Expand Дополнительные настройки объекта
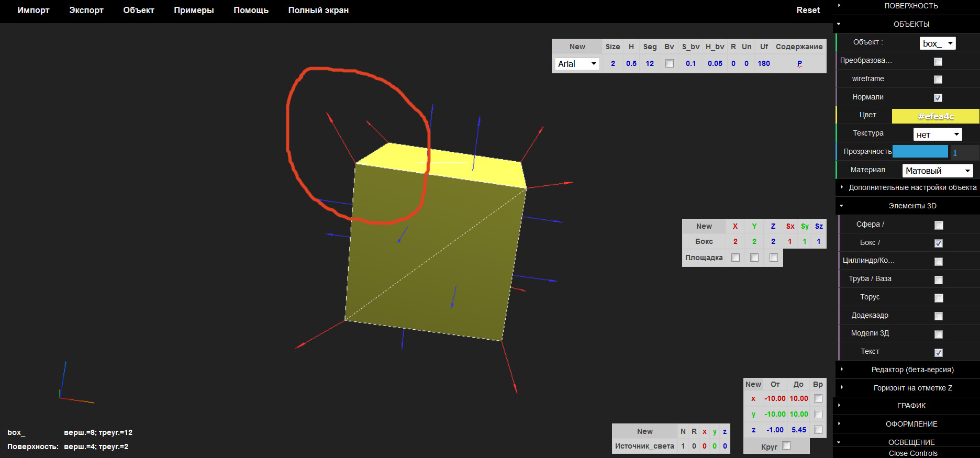The image size is (980, 458). (912, 187)
